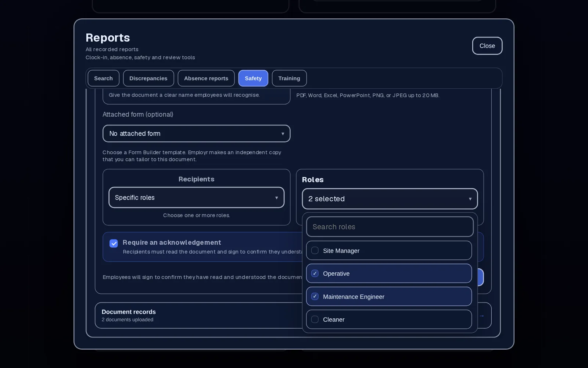Click the Recipients heading
The height and width of the screenshot is (368, 588).
196,179
